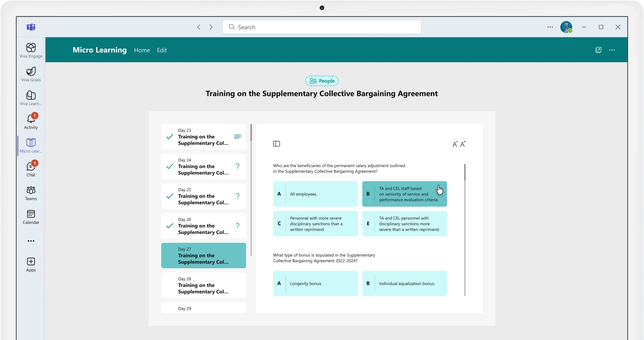The width and height of the screenshot is (644, 340).
Task: Toggle the lesson list side panel icon
Action: 277,144
